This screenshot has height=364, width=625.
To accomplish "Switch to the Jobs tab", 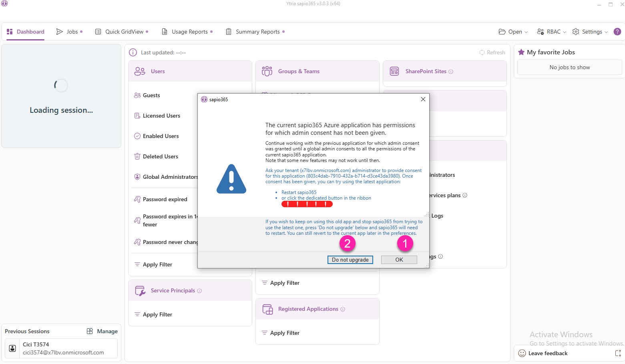I will pos(69,32).
